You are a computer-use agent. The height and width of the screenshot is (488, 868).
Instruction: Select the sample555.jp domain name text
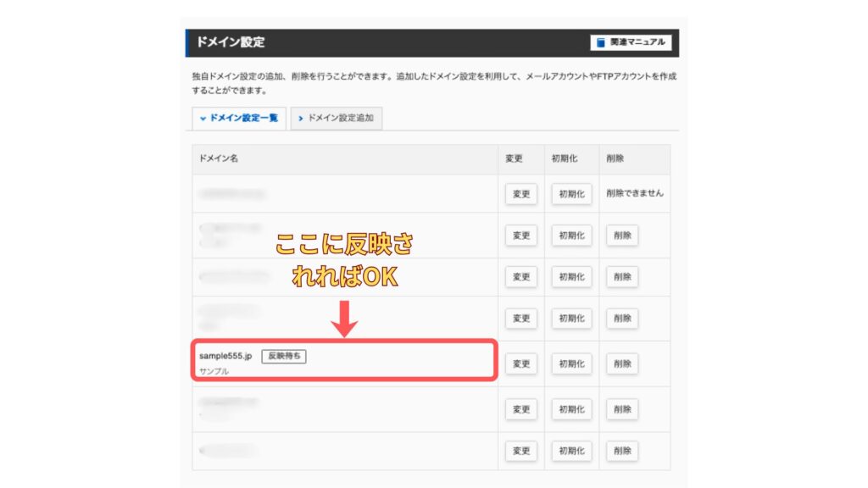pos(225,356)
